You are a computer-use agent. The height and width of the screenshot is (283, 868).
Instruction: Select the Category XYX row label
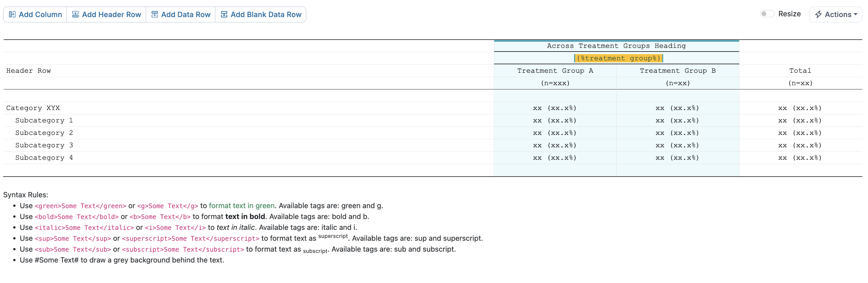pyautogui.click(x=33, y=108)
